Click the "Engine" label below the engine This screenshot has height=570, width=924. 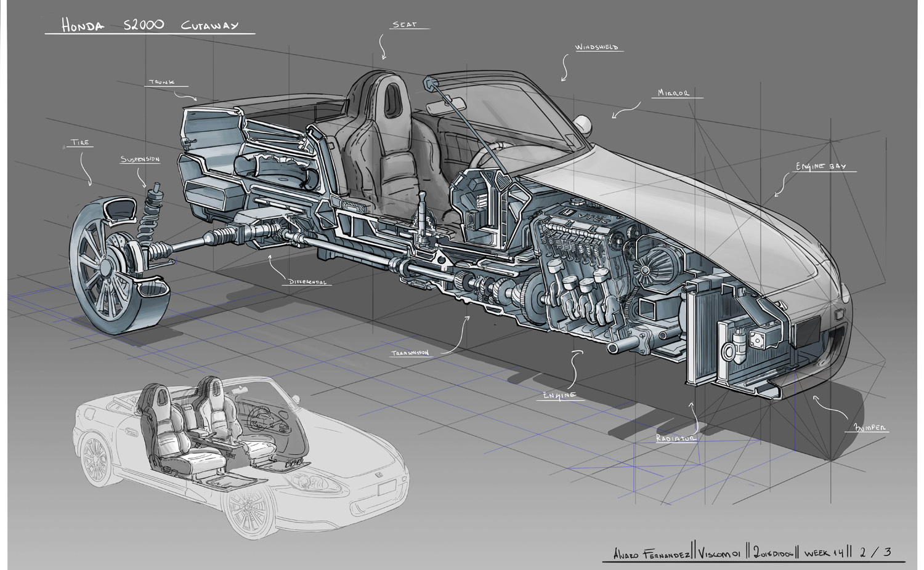(x=559, y=395)
